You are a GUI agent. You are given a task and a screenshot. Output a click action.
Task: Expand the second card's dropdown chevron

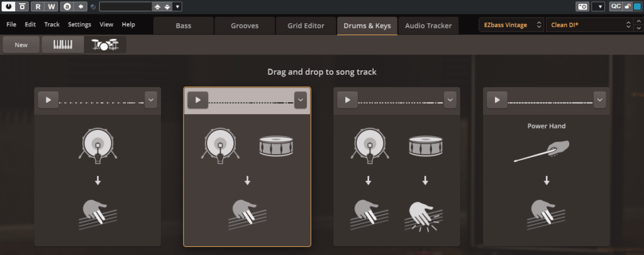pos(300,100)
